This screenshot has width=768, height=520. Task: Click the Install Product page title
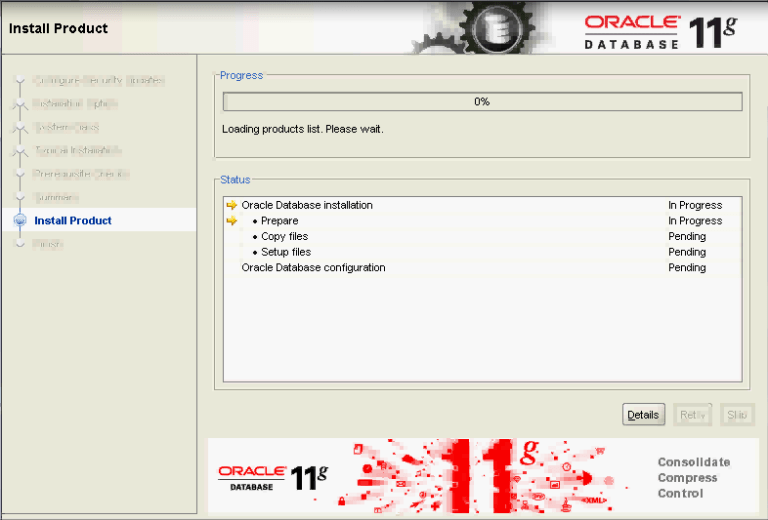(x=58, y=28)
